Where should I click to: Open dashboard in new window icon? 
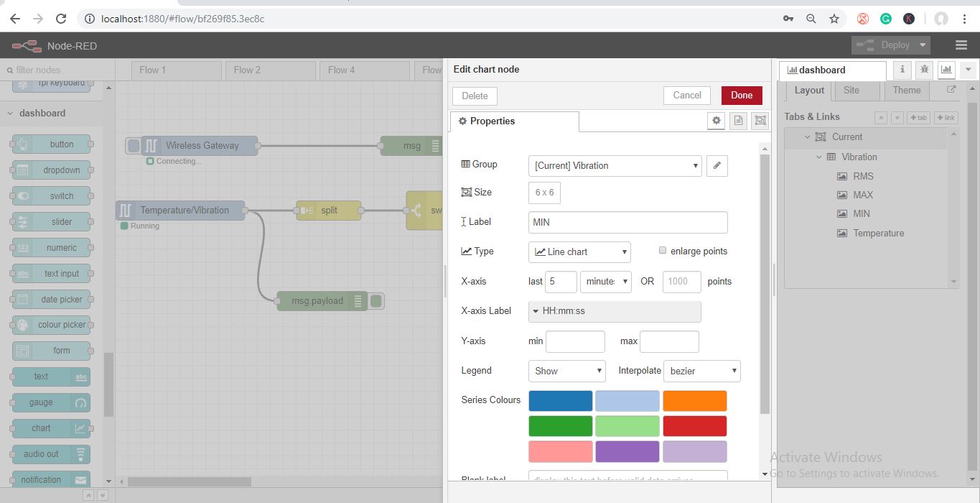[951, 90]
